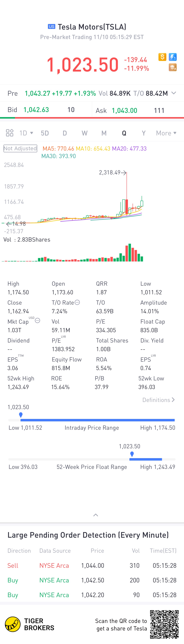Tap the MA30: 393.90 indicator label
Screen dimensions: 184x644
click(59, 156)
